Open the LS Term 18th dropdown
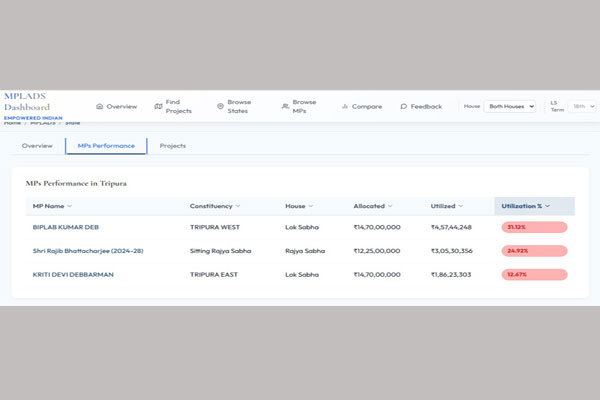This screenshot has height=400, width=600. (x=582, y=106)
